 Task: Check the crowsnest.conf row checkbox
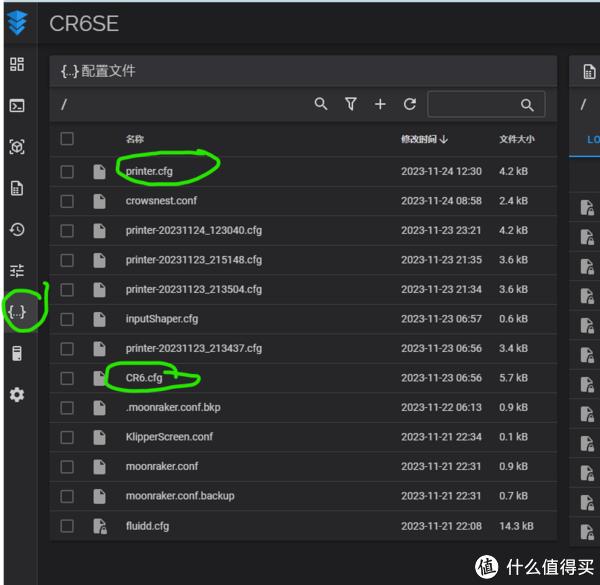click(x=67, y=201)
